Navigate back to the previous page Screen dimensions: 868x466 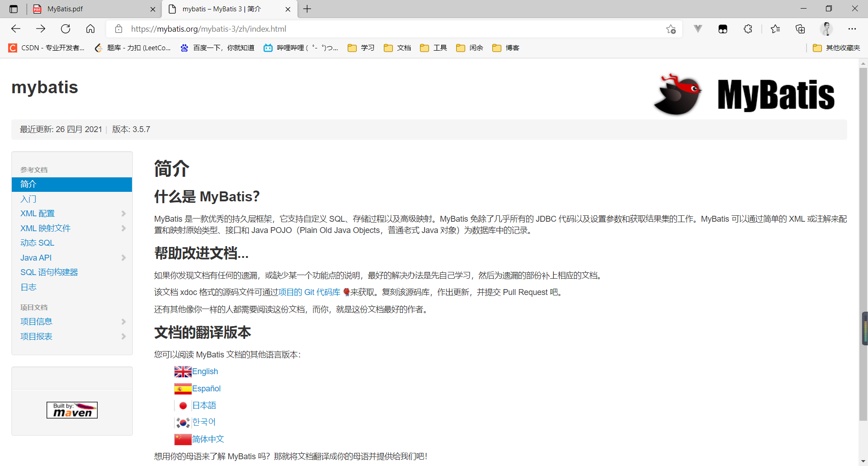pyautogui.click(x=16, y=29)
